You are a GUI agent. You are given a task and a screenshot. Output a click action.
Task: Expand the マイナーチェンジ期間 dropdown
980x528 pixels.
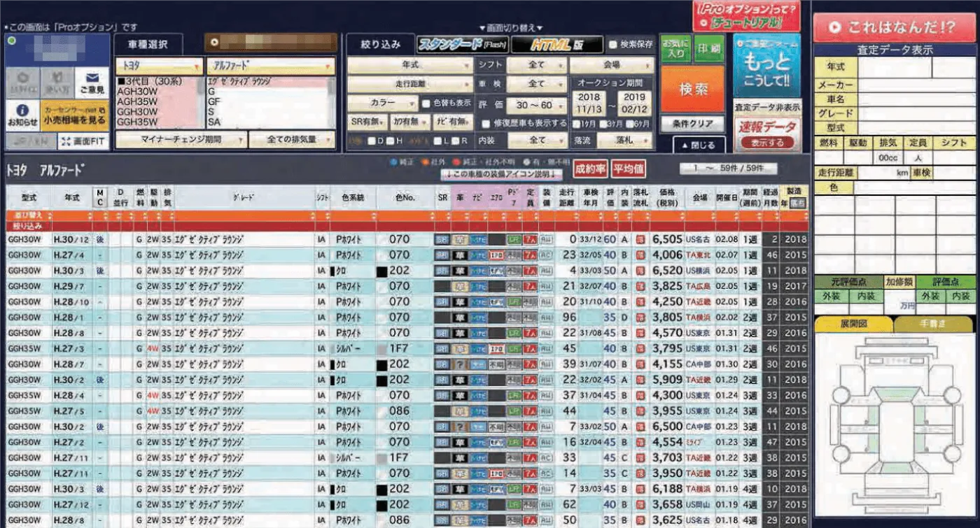pos(181,140)
